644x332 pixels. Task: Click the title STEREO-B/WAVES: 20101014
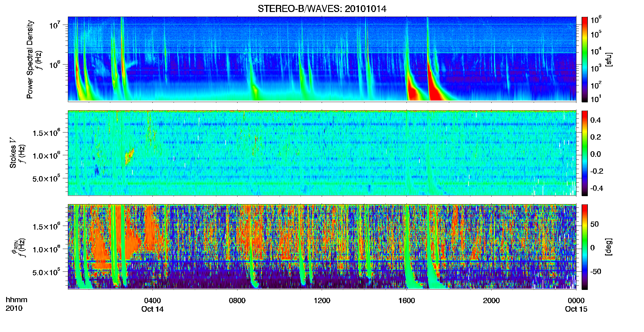pyautogui.click(x=322, y=9)
